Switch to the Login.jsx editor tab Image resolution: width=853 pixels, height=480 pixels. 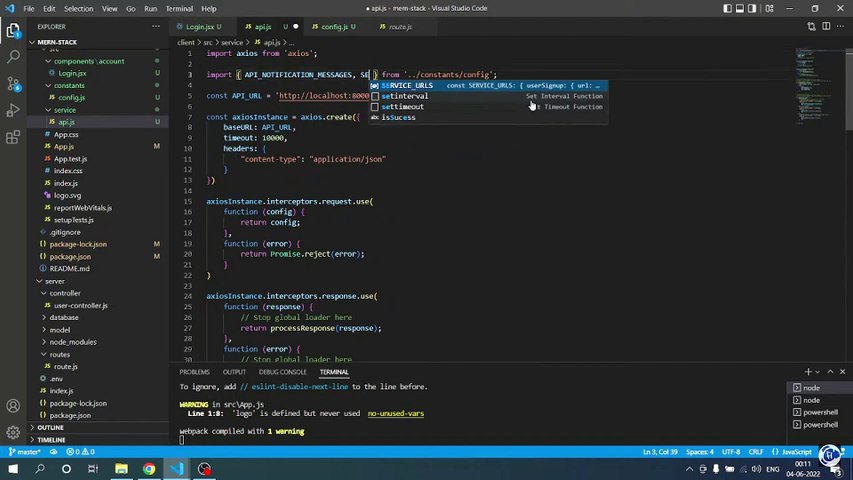tap(203, 26)
